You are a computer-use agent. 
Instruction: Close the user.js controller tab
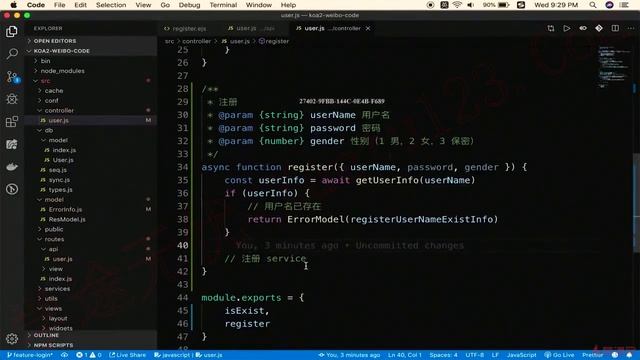(x=368, y=28)
